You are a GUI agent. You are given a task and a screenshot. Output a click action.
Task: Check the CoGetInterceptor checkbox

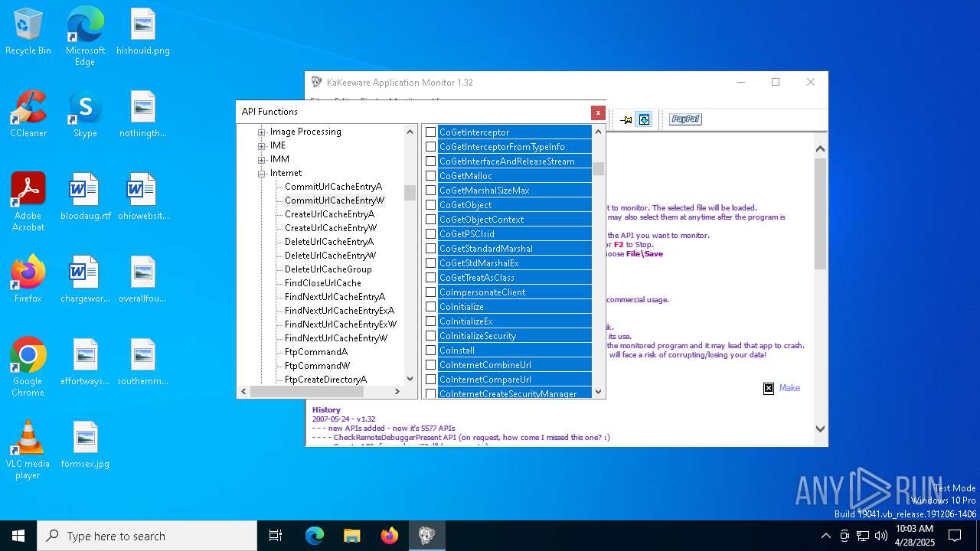pos(430,132)
